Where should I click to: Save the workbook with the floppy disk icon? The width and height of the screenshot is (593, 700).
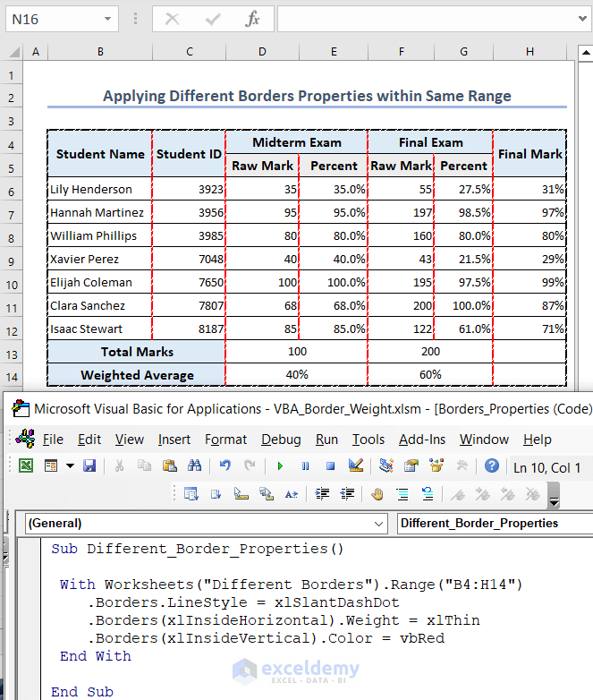tap(89, 466)
